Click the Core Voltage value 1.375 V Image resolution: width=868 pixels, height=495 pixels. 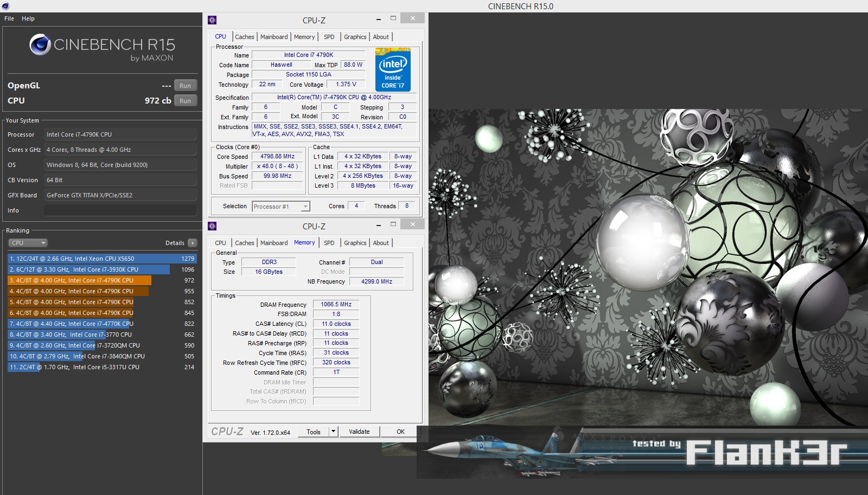[x=346, y=84]
